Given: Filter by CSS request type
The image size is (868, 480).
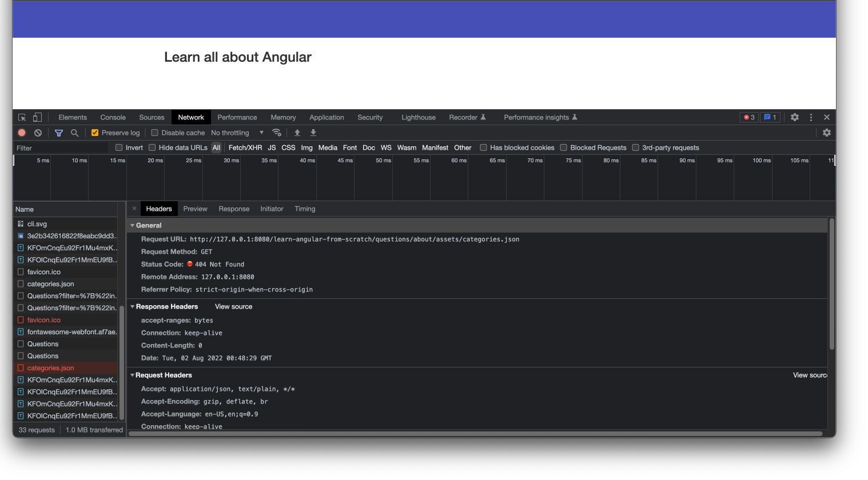Looking at the screenshot, I should pos(288,147).
